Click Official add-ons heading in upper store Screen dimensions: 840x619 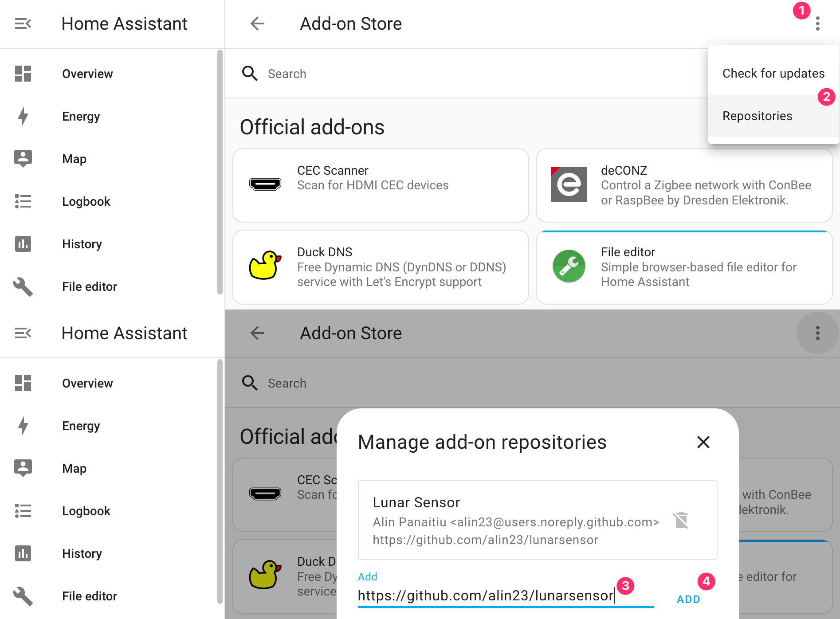(x=312, y=127)
